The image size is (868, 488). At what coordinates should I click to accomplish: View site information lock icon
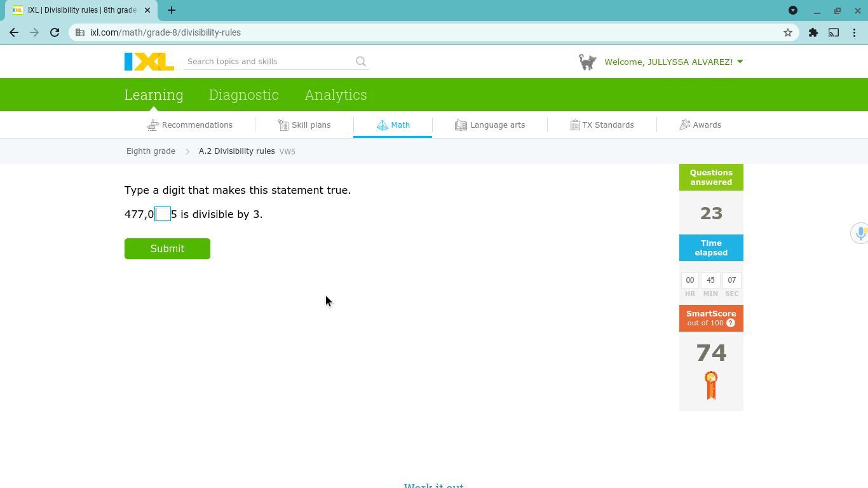tap(80, 32)
